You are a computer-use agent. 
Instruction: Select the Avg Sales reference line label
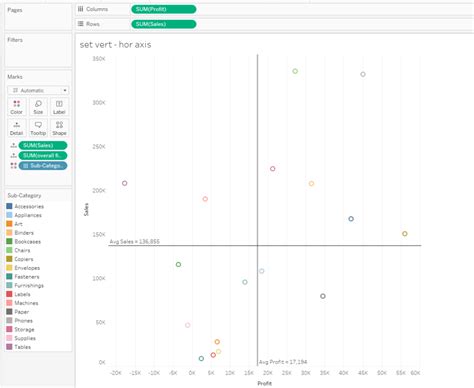(x=135, y=241)
